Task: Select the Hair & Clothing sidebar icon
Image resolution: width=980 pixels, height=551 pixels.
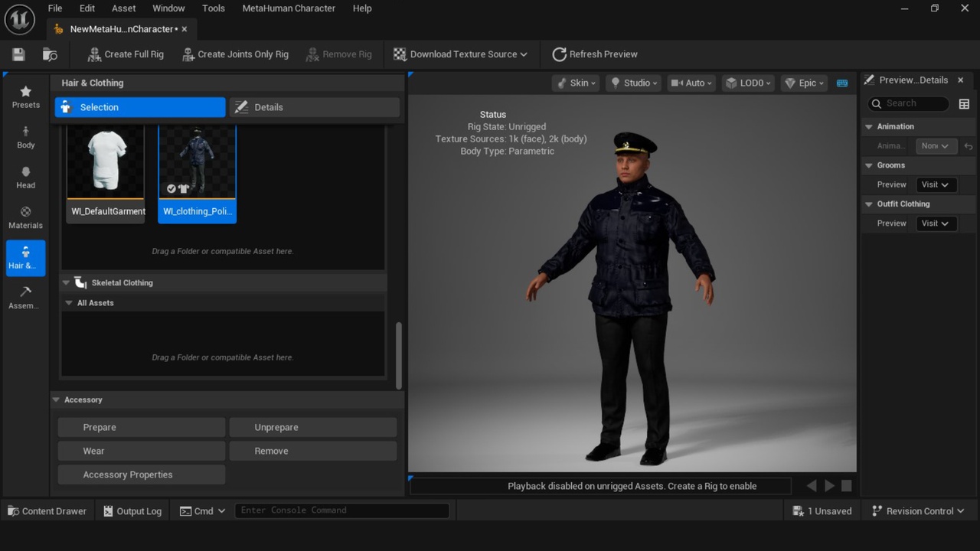Action: click(x=26, y=258)
